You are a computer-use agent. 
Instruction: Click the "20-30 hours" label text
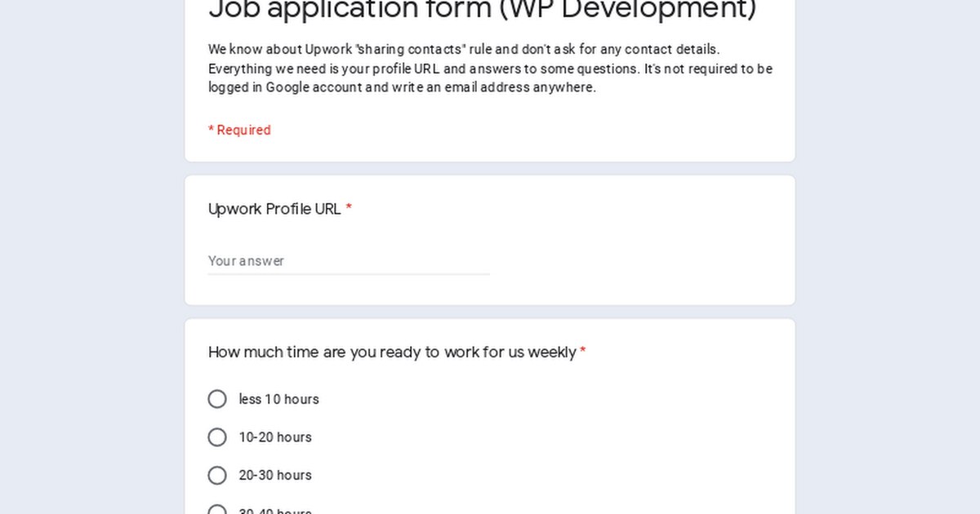pos(275,475)
